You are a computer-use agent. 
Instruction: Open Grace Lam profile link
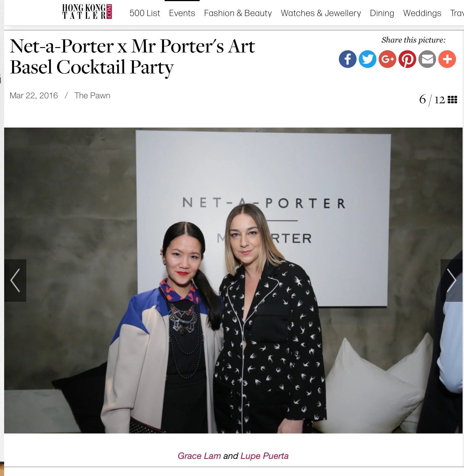coord(199,456)
